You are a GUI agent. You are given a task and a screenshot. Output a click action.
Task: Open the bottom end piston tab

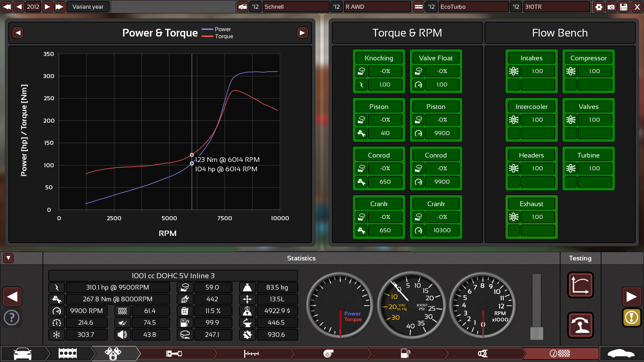[x=174, y=354]
